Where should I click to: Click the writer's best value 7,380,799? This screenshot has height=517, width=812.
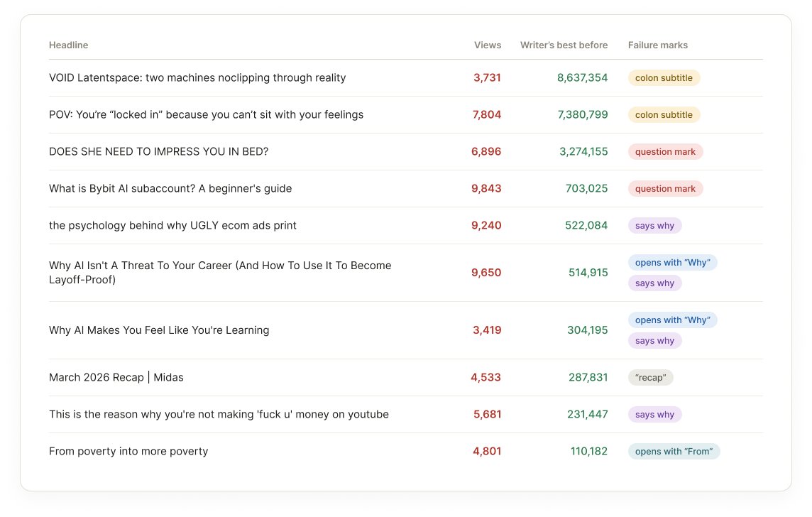click(x=582, y=114)
